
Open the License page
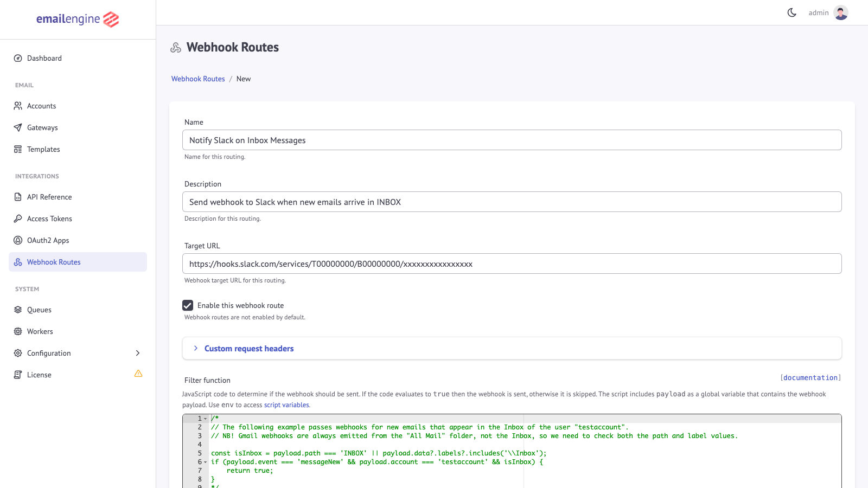78,375
